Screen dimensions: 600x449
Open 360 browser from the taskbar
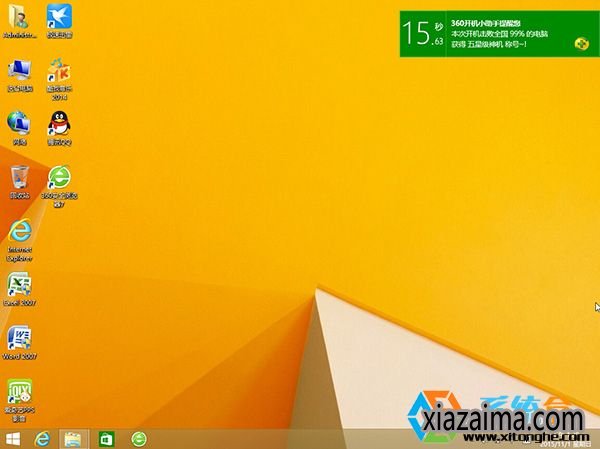click(139, 439)
